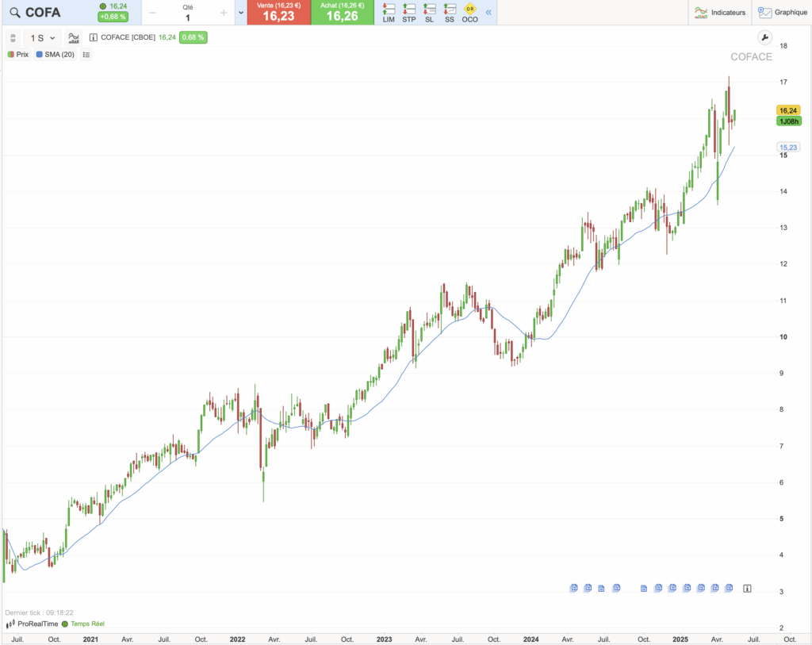Click the 10 value on the price axis
Viewport: 812px width, 645px height.
[x=783, y=336]
